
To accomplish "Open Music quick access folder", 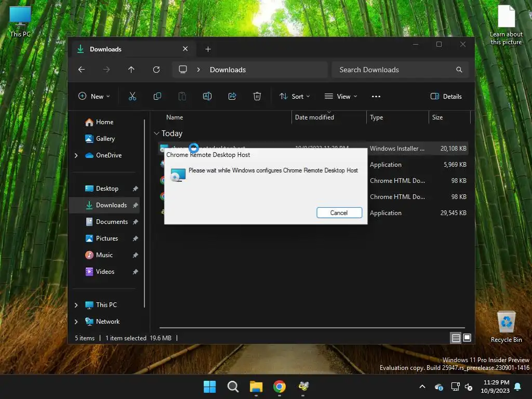I will tap(104, 255).
